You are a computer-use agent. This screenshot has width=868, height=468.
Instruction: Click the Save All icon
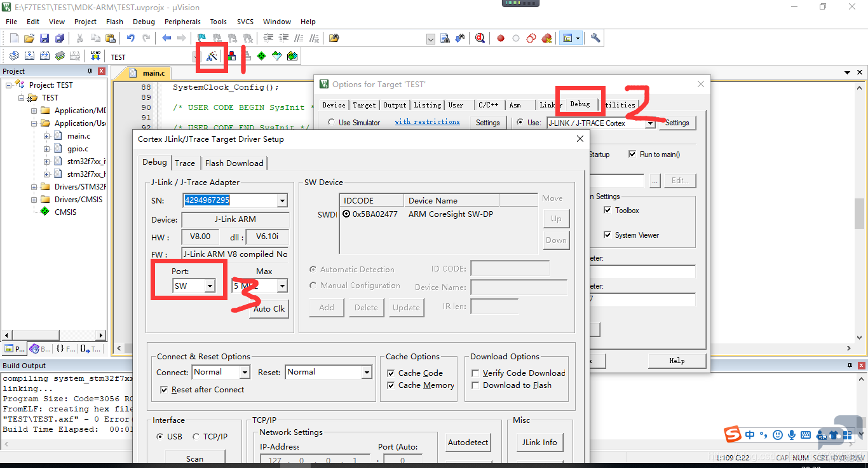[59, 38]
